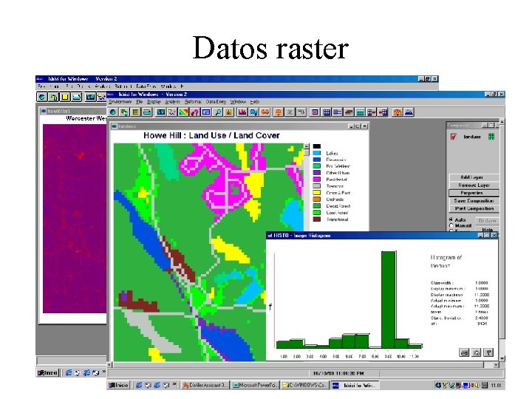Open the Display menu
532x399 pixels.
click(x=154, y=102)
